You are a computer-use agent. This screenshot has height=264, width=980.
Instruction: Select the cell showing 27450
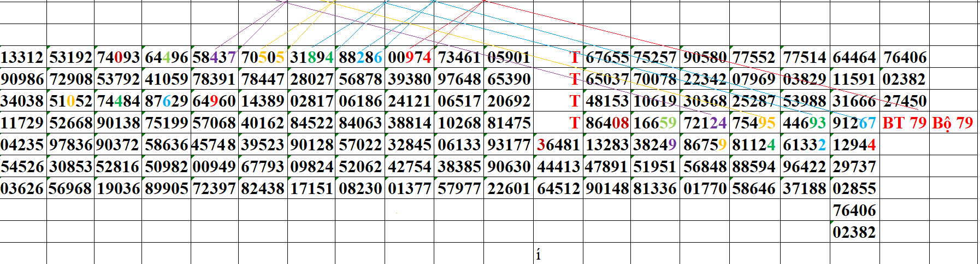(x=905, y=101)
